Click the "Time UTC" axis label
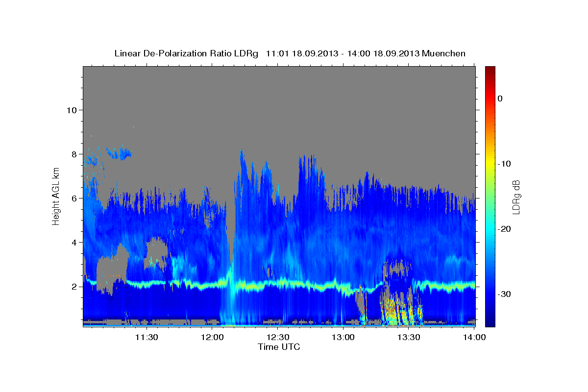 coord(279,347)
